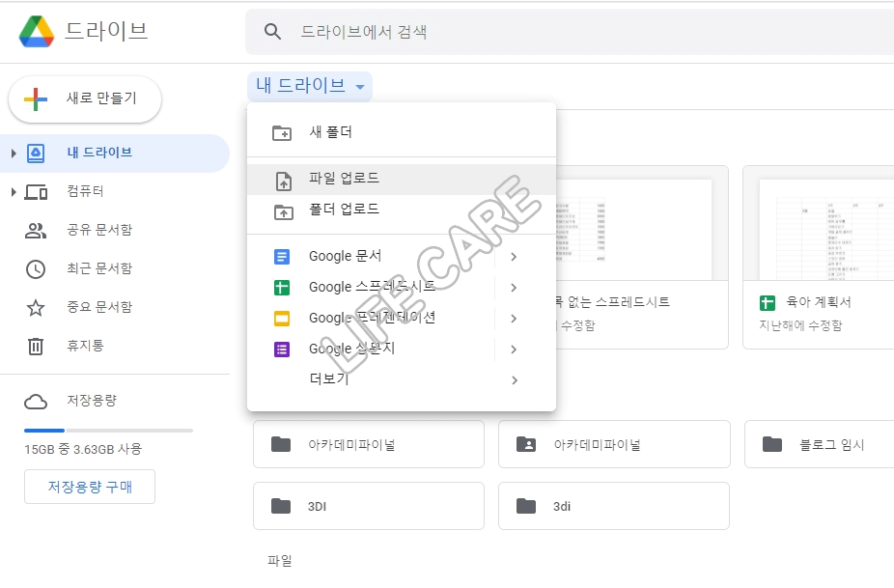Open the 3di lowercase folder
894x588 pixels.
[x=614, y=506]
